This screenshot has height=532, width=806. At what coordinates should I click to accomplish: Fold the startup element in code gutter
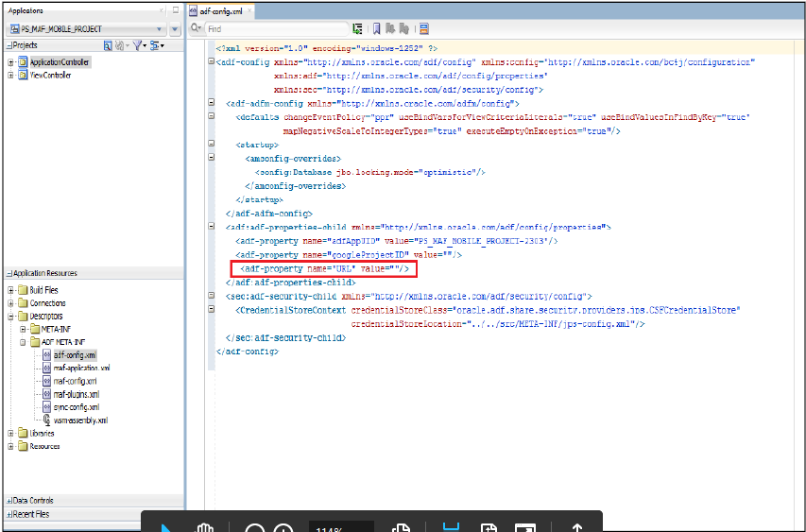pyautogui.click(x=212, y=144)
